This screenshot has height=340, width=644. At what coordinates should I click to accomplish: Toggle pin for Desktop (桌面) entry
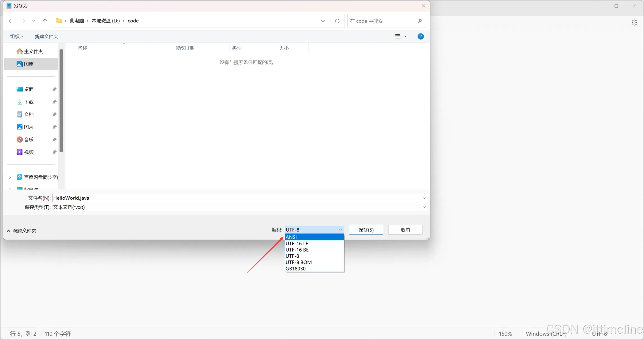click(x=54, y=89)
